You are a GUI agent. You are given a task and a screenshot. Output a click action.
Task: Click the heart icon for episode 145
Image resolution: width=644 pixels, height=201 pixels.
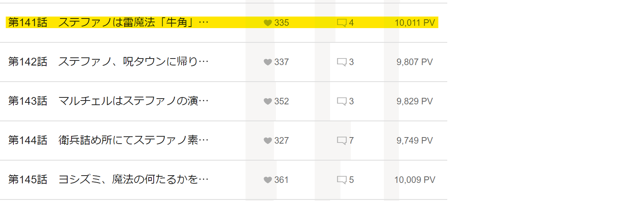pos(268,180)
